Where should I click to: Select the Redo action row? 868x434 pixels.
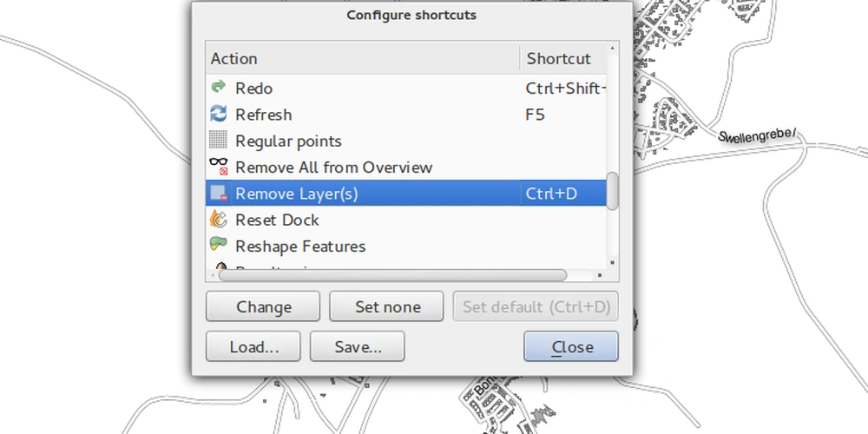pos(406,88)
